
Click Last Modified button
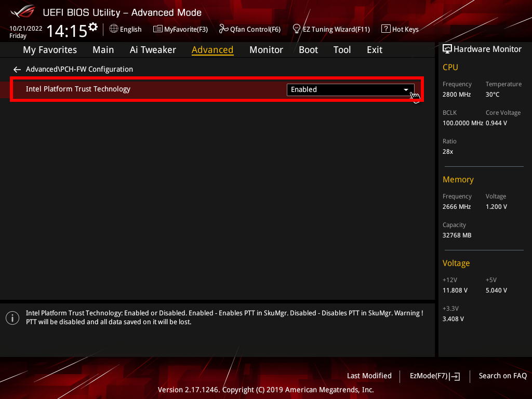click(x=369, y=376)
